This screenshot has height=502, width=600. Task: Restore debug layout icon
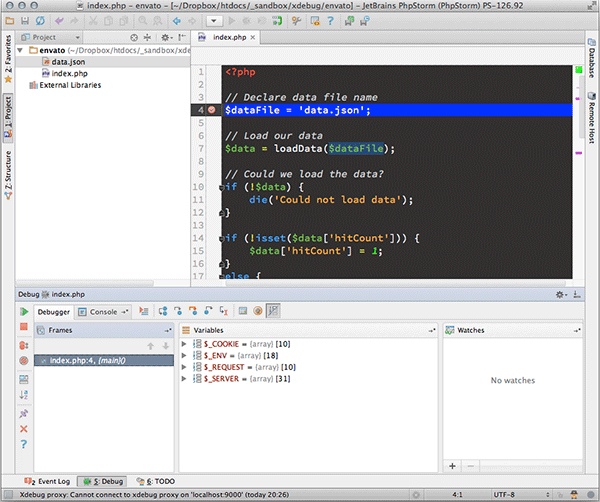point(24,379)
